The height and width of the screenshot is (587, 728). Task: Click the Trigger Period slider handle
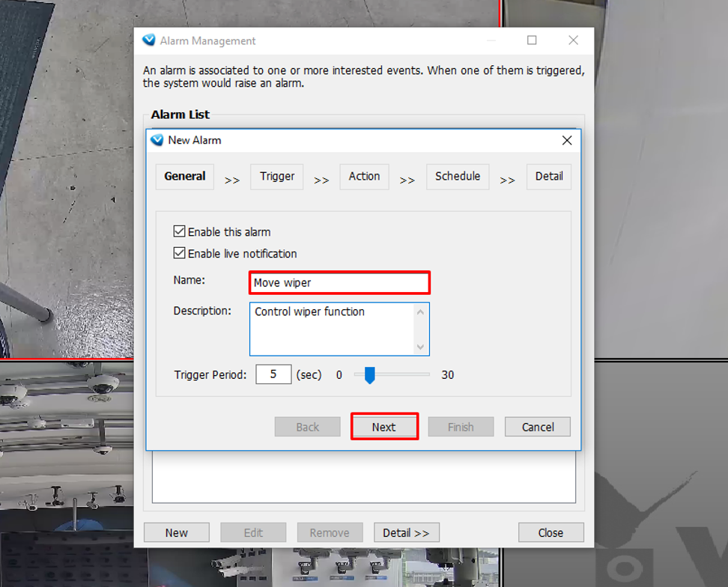[x=369, y=374]
